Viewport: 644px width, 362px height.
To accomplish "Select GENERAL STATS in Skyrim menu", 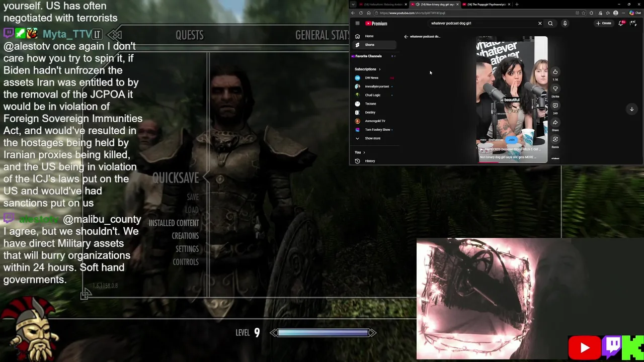I will [322, 35].
